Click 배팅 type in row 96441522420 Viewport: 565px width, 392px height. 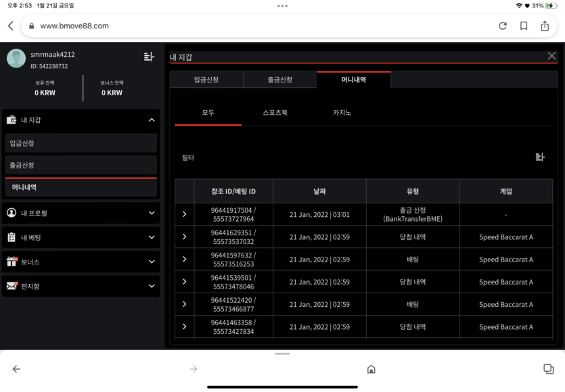413,305
